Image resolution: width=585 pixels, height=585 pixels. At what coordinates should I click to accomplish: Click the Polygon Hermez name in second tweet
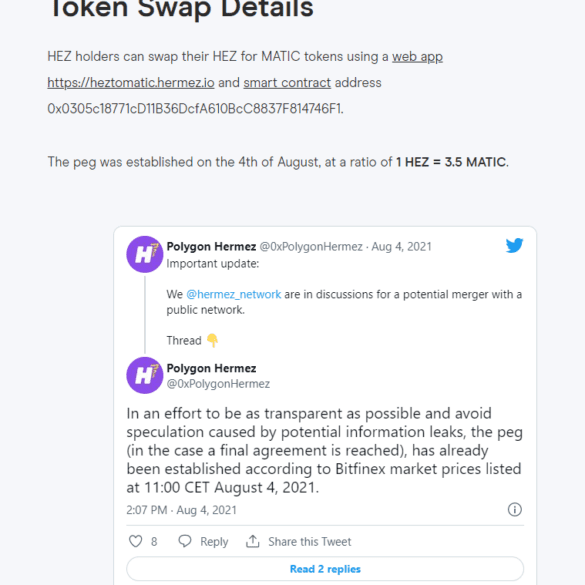coord(211,368)
